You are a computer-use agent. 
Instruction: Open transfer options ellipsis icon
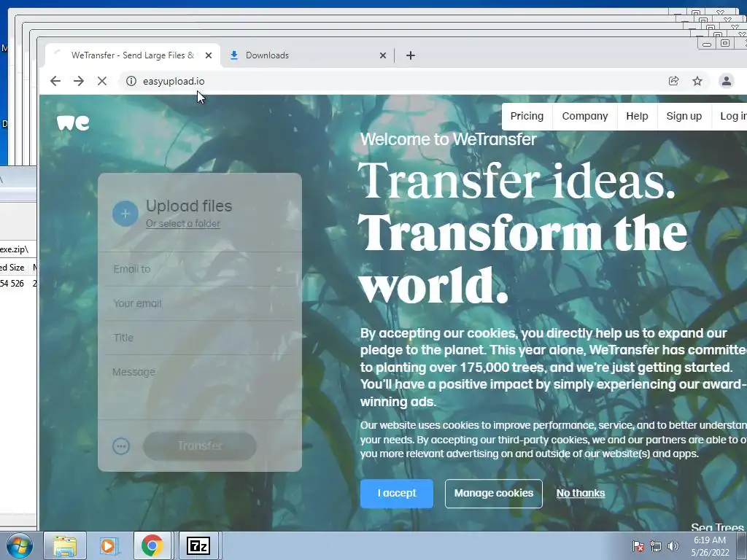pos(121,446)
